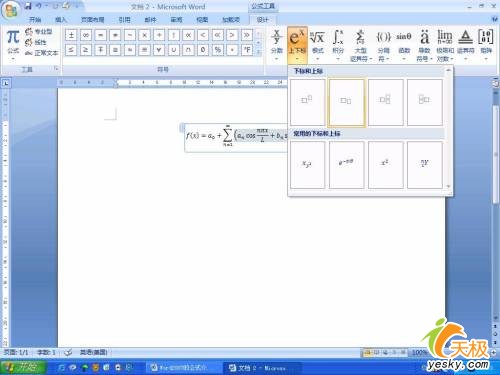Click the ruler tab selector button
Viewport: 500px width, 375px height.
click(x=5, y=83)
